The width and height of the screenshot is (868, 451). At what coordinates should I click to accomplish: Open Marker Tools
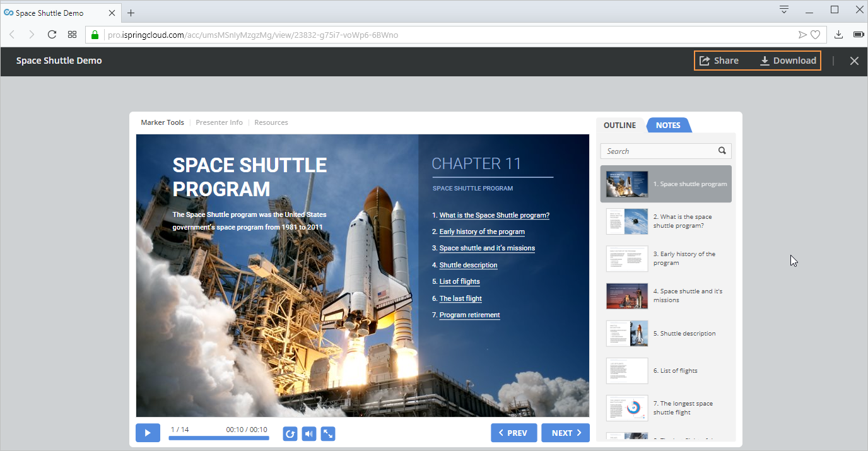pyautogui.click(x=163, y=122)
